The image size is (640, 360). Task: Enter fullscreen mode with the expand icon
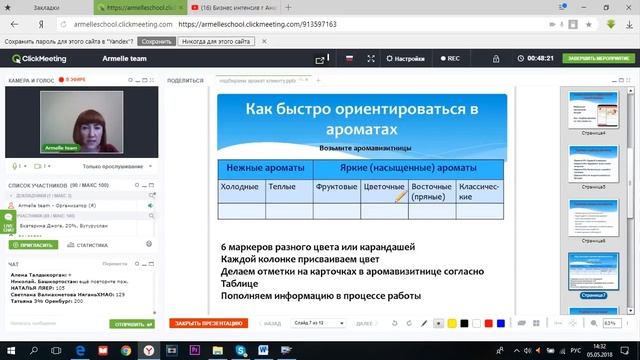pos(371,59)
